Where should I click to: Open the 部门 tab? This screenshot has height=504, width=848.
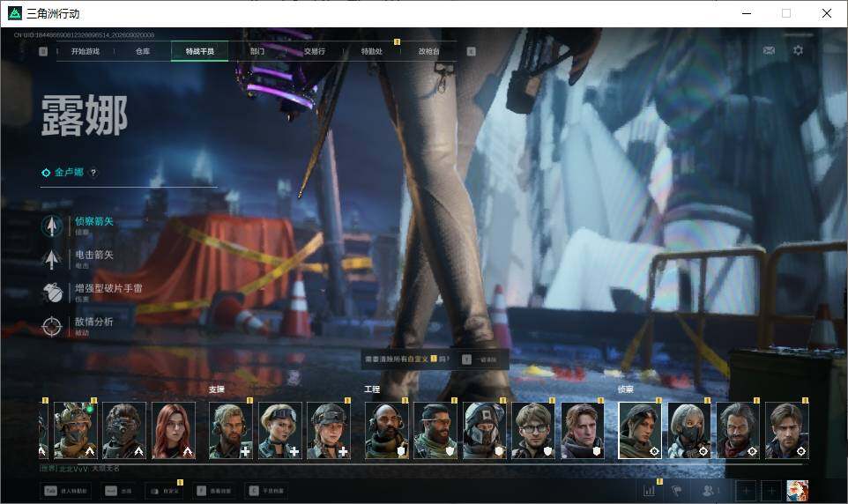click(257, 51)
